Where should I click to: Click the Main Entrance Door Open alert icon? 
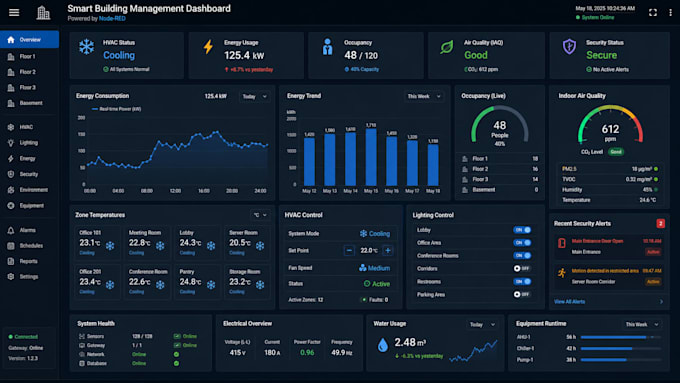(x=562, y=243)
